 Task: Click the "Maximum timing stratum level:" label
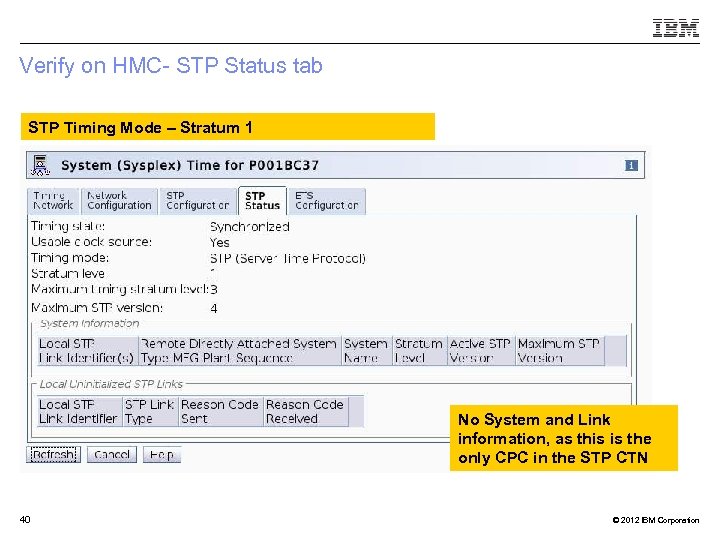click(120, 289)
